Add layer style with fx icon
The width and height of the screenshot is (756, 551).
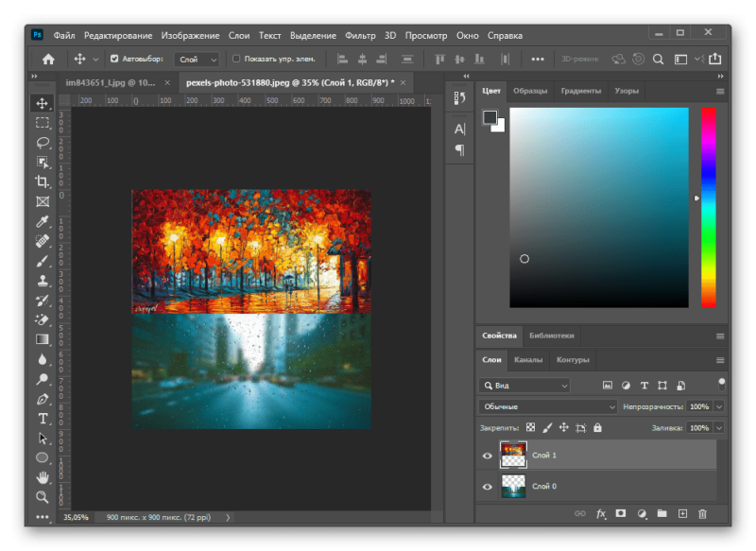(x=601, y=514)
